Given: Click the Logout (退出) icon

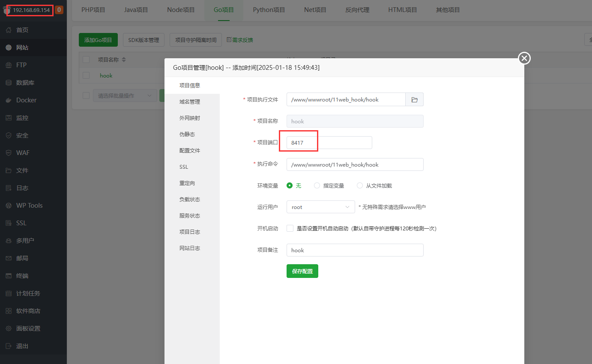Looking at the screenshot, I should click(9, 346).
